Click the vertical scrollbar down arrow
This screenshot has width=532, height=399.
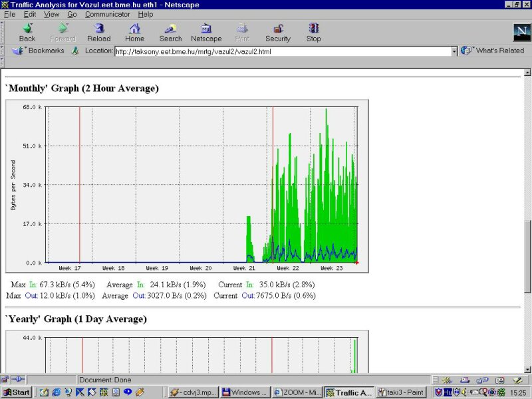click(x=528, y=368)
